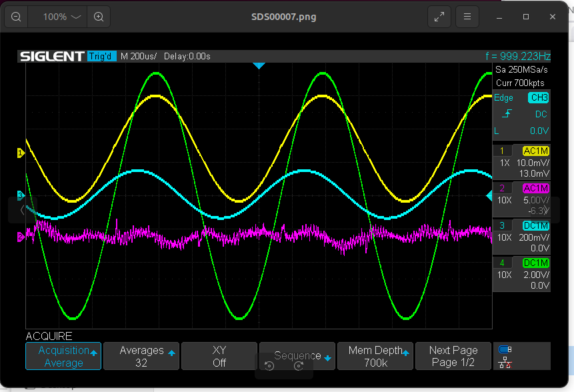Screen dimensions: 574x392
Task: Click the rising edge trigger slope icon
Action: tap(507, 114)
